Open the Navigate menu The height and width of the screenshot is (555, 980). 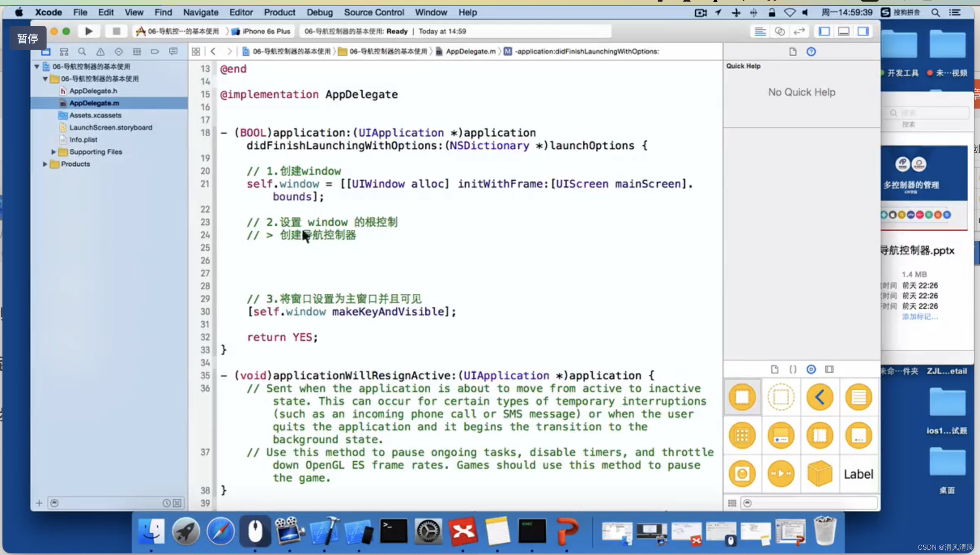[200, 12]
